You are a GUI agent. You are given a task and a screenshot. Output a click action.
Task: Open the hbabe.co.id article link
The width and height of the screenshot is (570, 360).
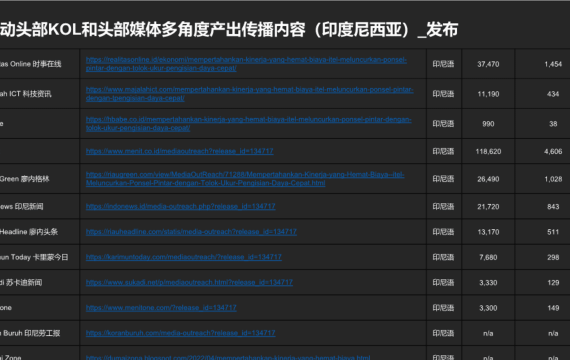(x=248, y=124)
